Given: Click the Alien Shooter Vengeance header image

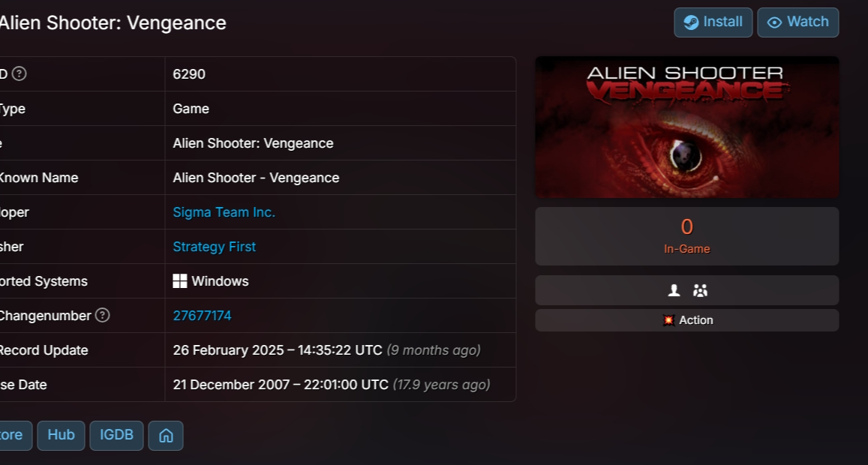Looking at the screenshot, I should 687,127.
